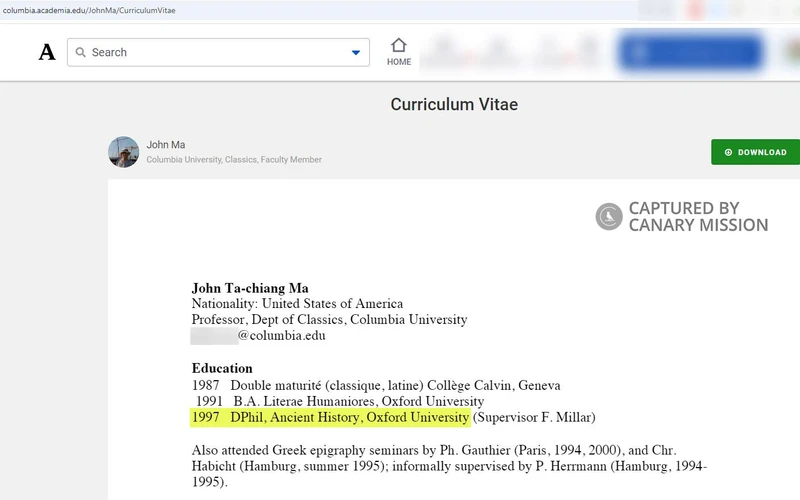Viewport: 800px width, 500px height.
Task: Open the Home icon in the navigation bar
Action: click(x=399, y=46)
